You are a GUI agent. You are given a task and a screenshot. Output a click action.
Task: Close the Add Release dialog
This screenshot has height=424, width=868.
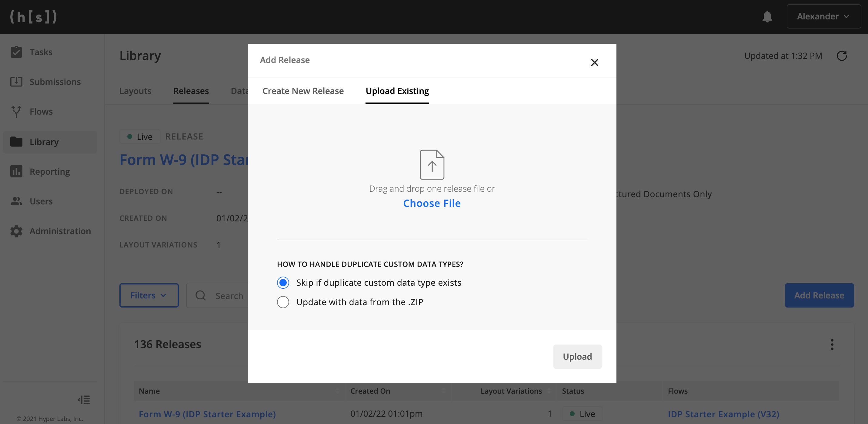[594, 62]
